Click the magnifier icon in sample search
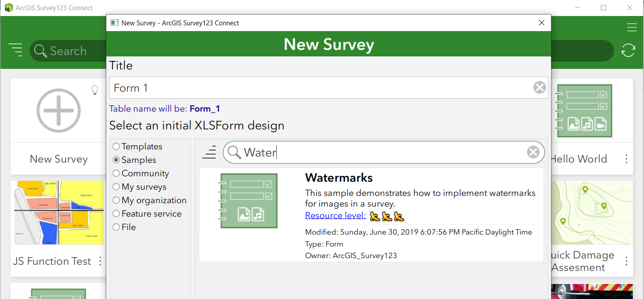 point(234,152)
